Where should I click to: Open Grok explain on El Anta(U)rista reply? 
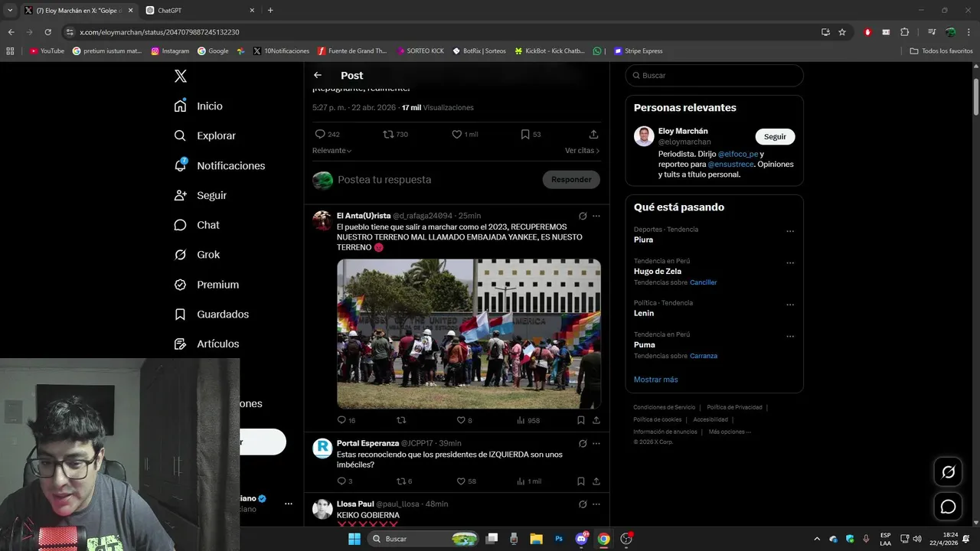coord(583,216)
